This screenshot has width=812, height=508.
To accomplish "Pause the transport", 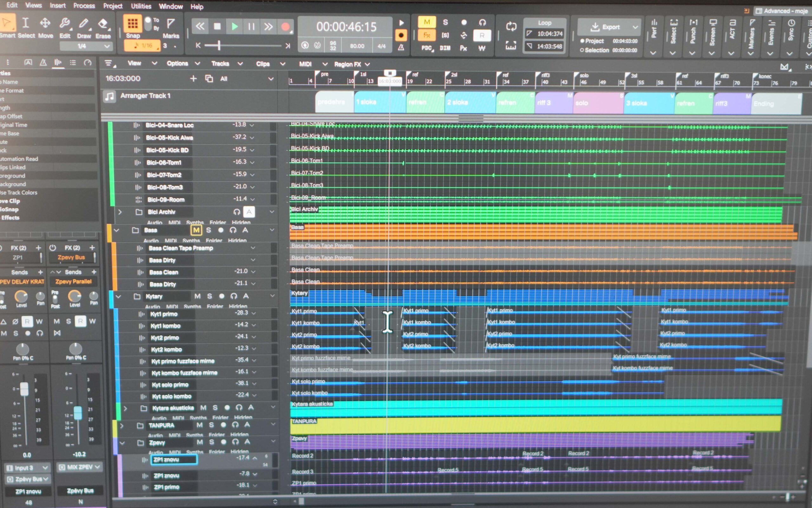I will coord(251,26).
